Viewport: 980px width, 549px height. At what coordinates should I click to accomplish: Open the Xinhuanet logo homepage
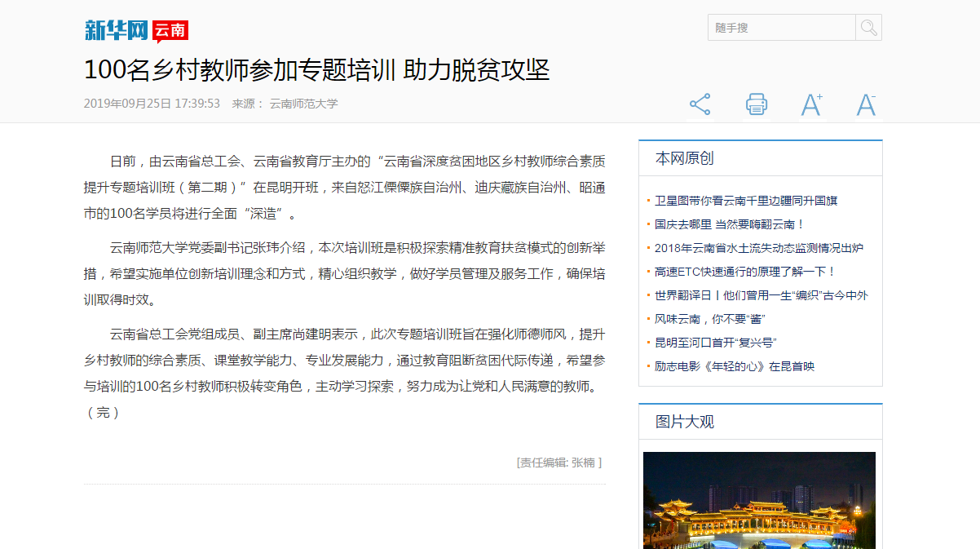[117, 30]
